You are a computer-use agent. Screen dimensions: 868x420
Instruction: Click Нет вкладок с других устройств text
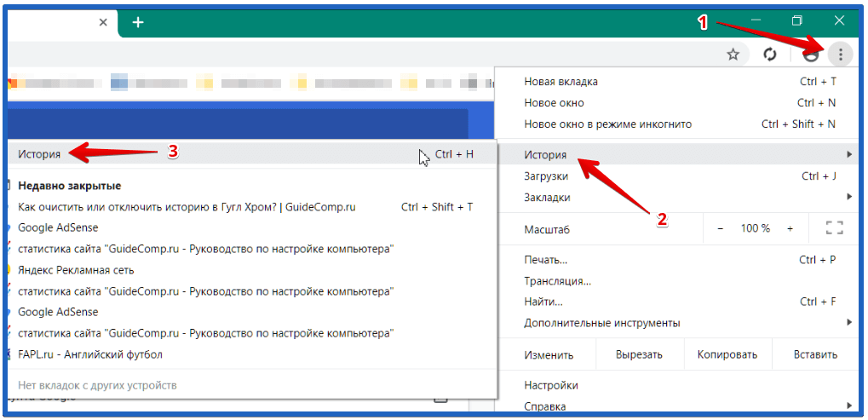[97, 384]
